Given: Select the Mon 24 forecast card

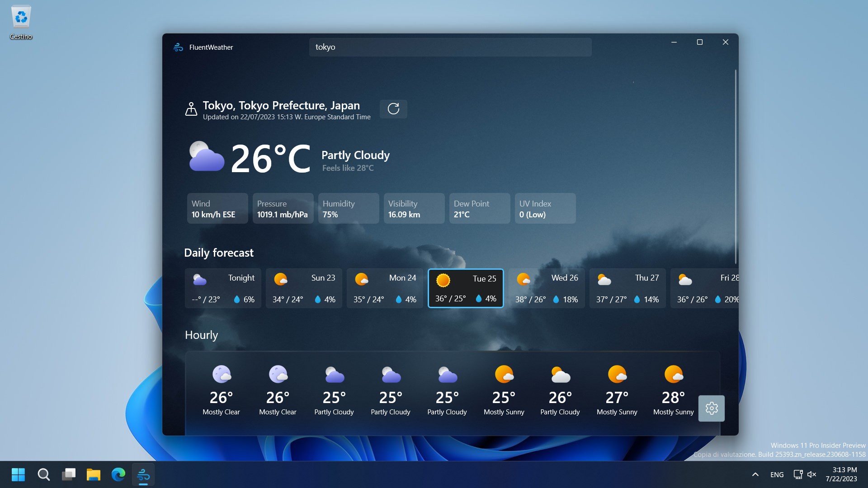Looking at the screenshot, I should pyautogui.click(x=385, y=288).
